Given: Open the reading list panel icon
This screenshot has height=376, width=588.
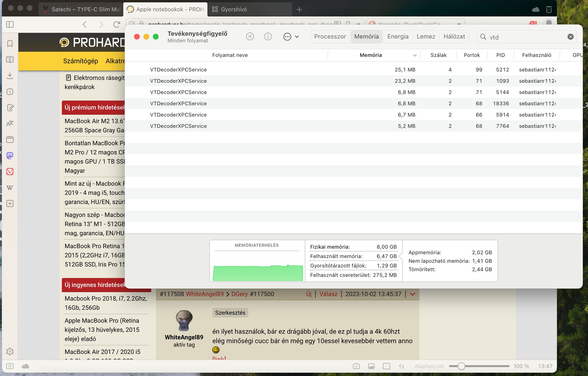Looking at the screenshot, I should point(10,60).
